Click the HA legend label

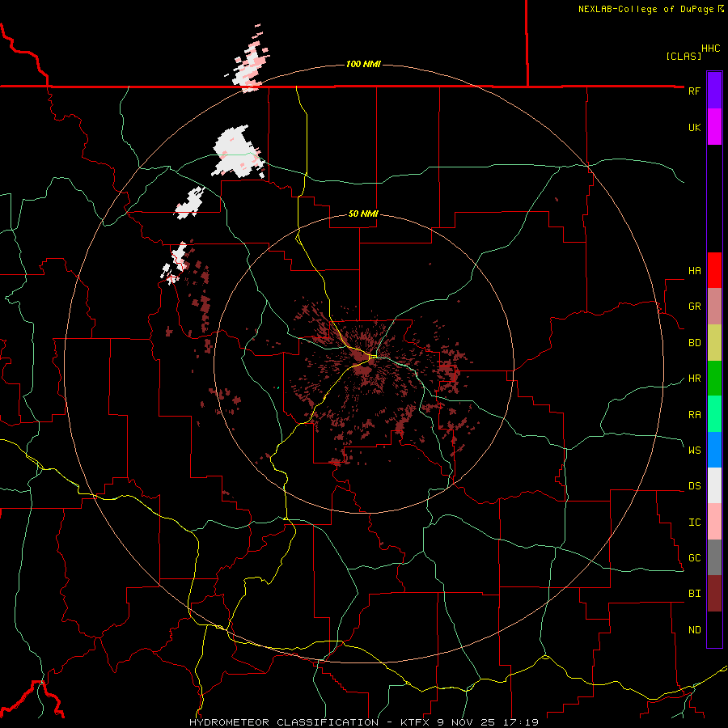(x=694, y=271)
